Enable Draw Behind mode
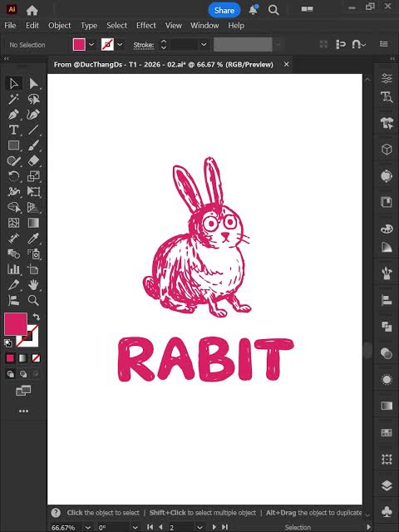 point(23,374)
